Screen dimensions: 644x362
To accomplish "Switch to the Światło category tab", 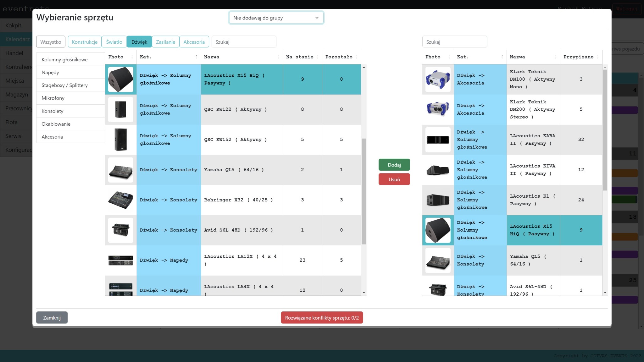I will coord(114,42).
